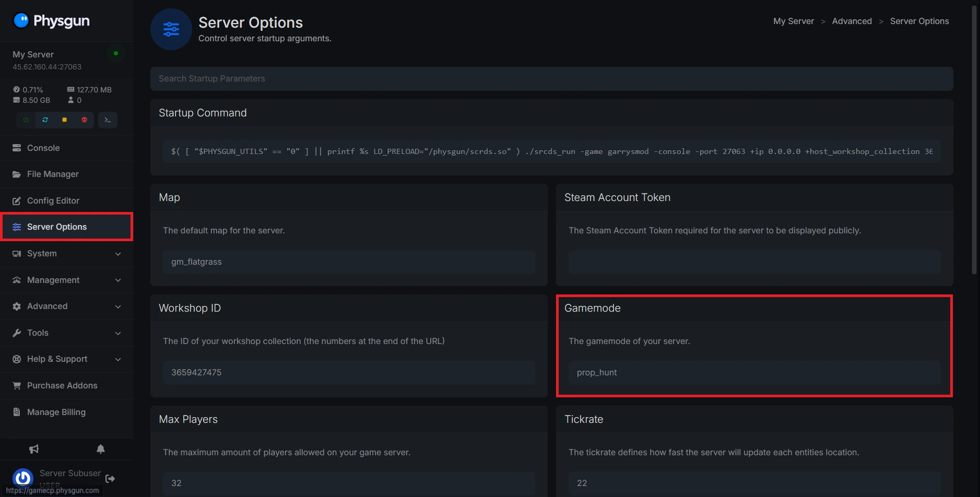Screen dimensions: 980x497
Task: Open announcements via the megaphone icon
Action: coord(34,449)
